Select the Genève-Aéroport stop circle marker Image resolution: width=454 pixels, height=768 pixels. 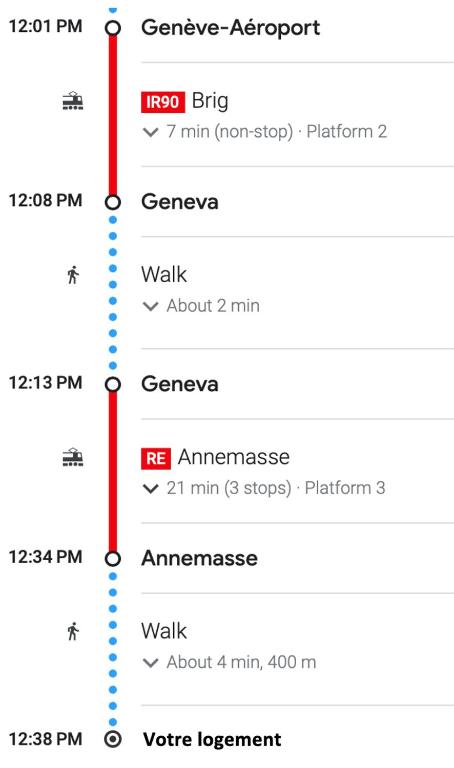[x=113, y=28]
